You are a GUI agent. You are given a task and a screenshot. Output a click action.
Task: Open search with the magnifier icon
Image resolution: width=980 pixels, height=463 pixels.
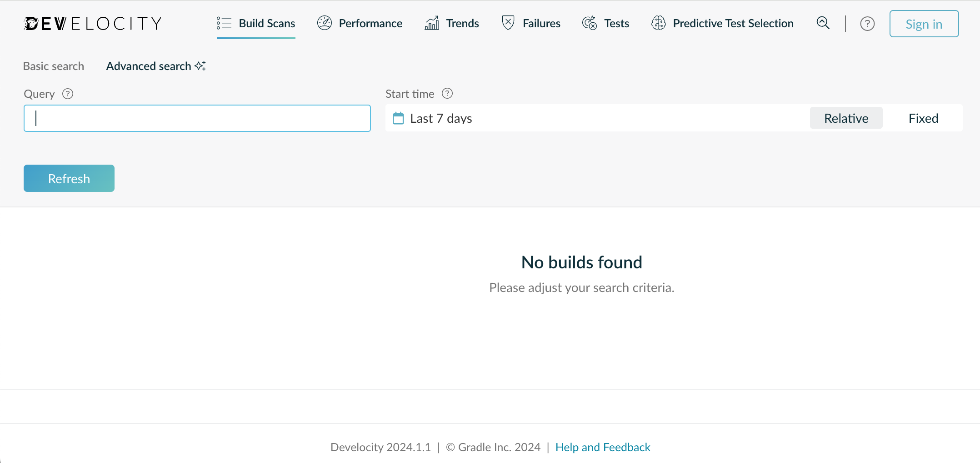[x=823, y=23]
